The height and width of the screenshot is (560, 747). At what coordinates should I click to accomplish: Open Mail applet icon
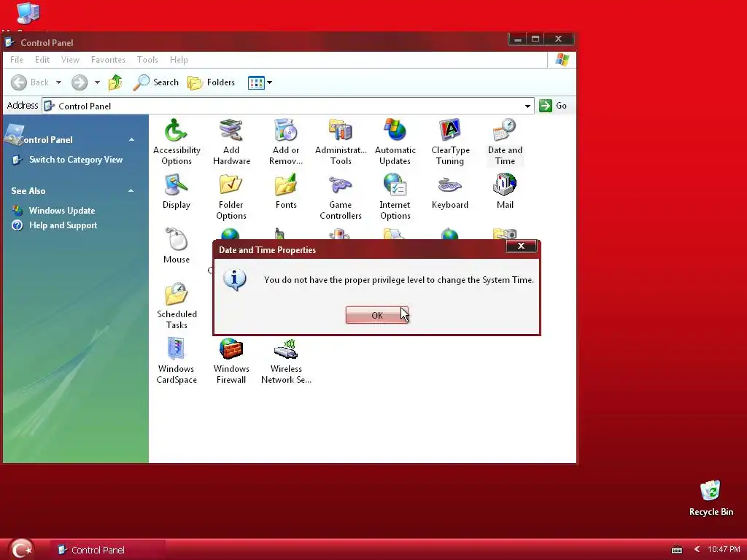click(x=505, y=192)
